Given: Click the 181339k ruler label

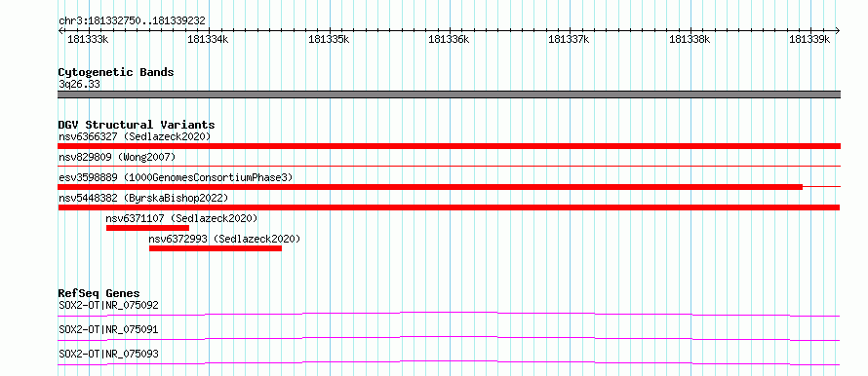Looking at the screenshot, I should (x=809, y=39).
